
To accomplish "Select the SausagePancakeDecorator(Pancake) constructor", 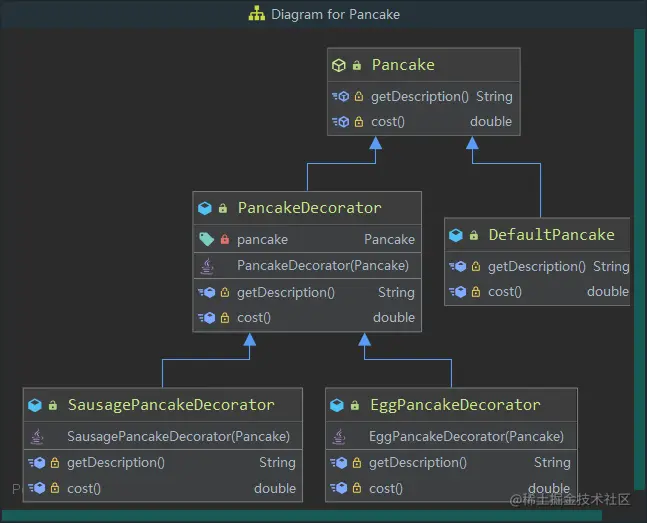I will tap(178, 436).
